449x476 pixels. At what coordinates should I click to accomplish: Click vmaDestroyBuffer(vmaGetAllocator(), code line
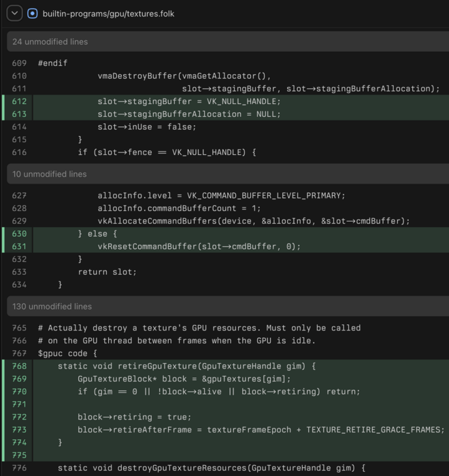(184, 76)
